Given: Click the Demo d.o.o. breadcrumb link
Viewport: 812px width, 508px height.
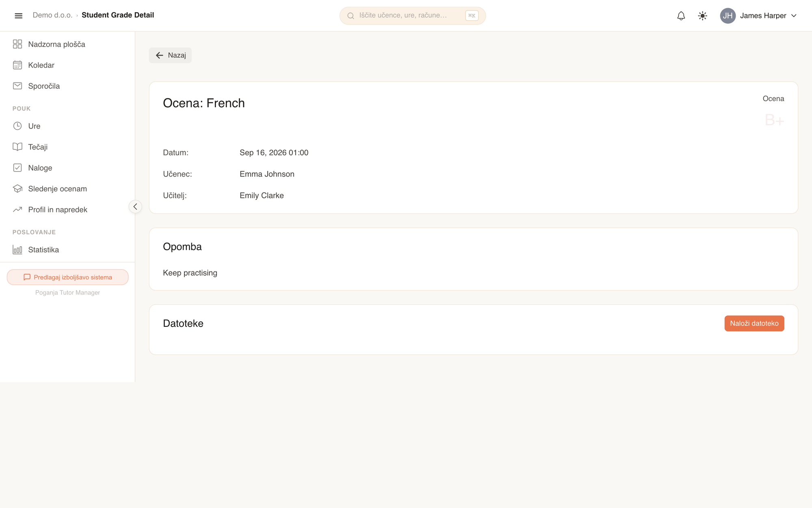Looking at the screenshot, I should click(52, 15).
